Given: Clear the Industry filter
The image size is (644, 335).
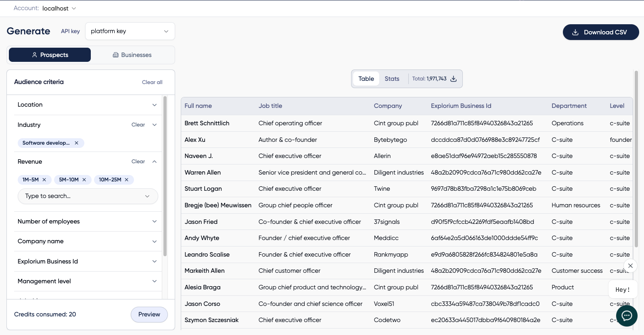Looking at the screenshot, I should [138, 125].
